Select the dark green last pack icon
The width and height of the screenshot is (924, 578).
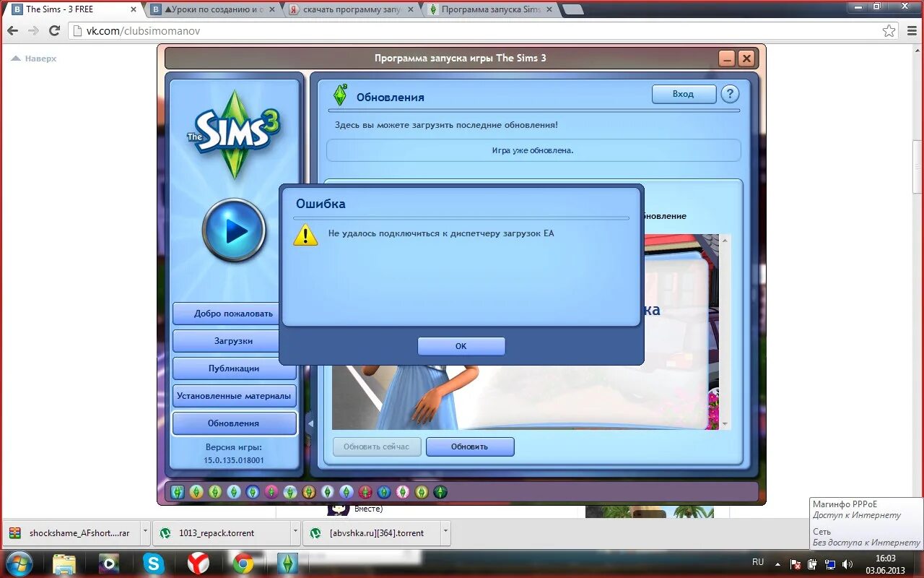click(x=440, y=492)
